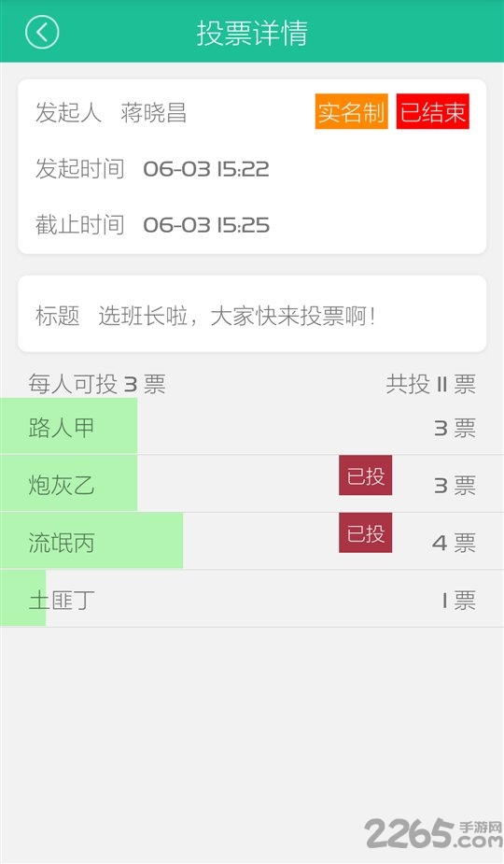
Task: Select the 路人甲 vote option
Action: (252, 427)
